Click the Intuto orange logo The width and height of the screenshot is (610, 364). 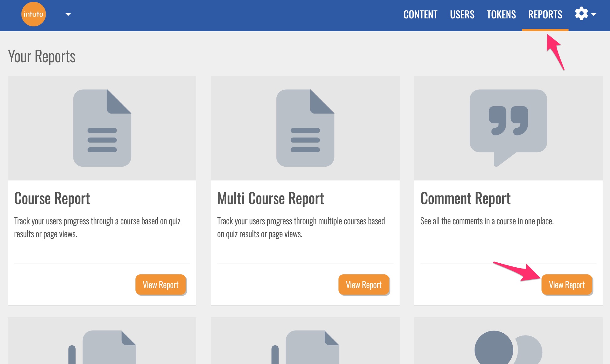[33, 14]
